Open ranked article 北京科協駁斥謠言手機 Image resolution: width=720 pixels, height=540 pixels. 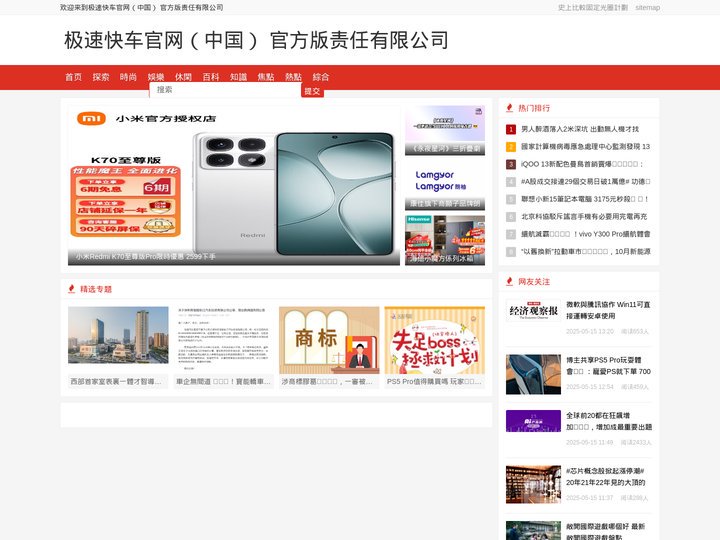pos(584,217)
